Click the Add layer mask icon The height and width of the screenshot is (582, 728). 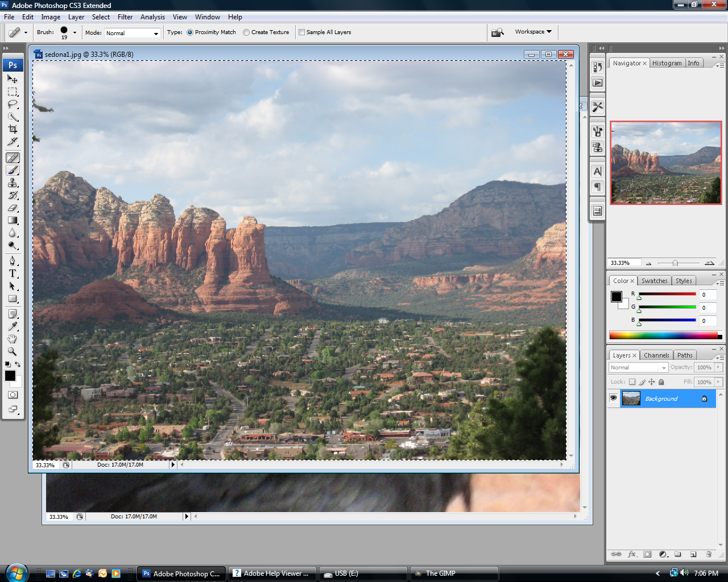click(x=647, y=554)
